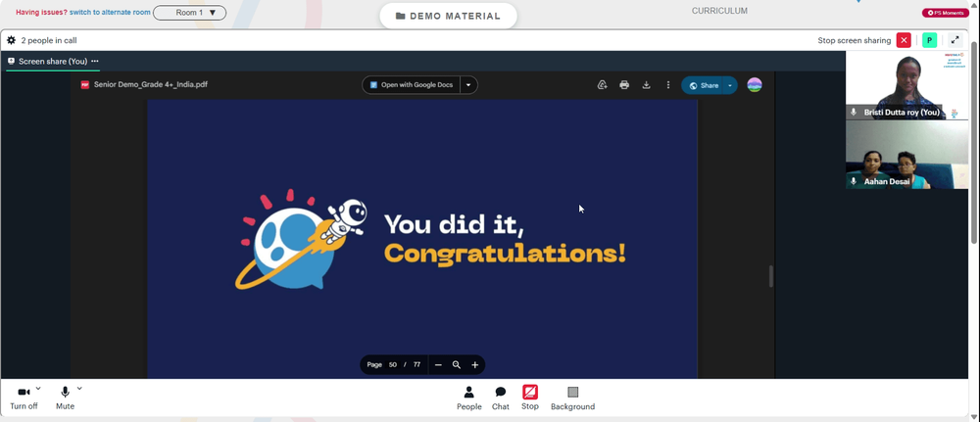The height and width of the screenshot is (422, 980).
Task: Switch to the CURRICULUM tab
Action: pyautogui.click(x=719, y=11)
